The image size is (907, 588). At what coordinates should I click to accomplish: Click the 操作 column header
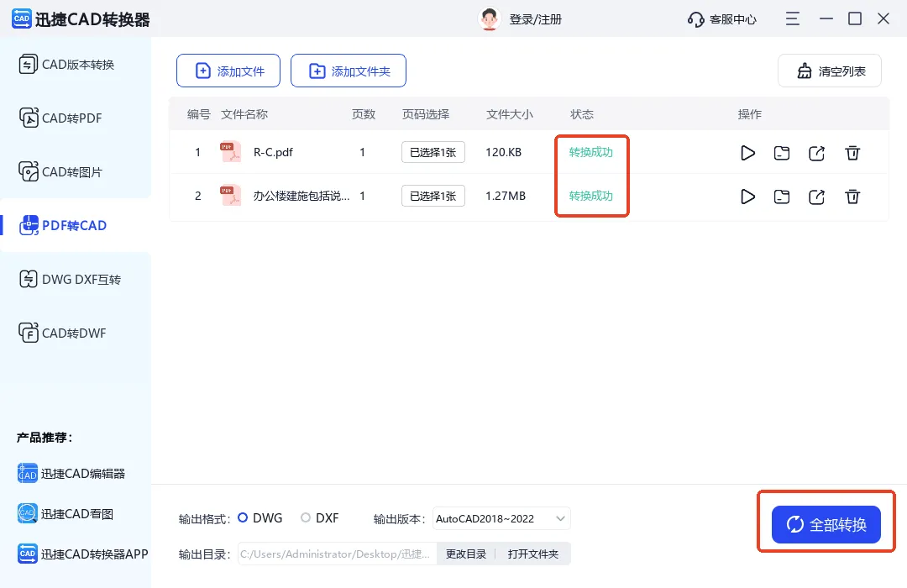750,114
